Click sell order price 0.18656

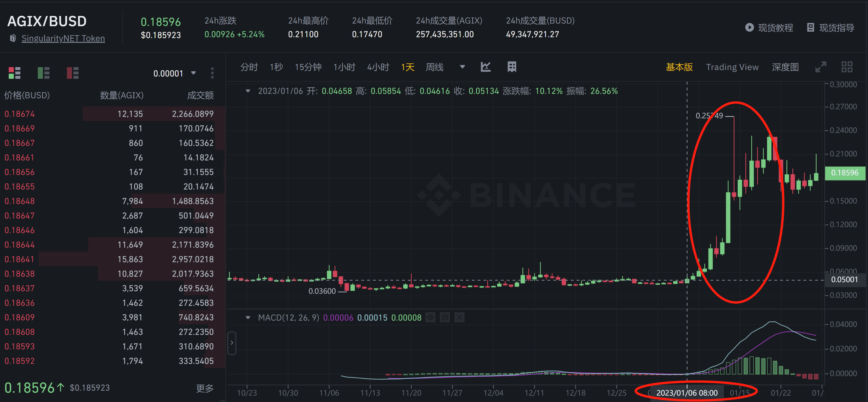(19, 172)
